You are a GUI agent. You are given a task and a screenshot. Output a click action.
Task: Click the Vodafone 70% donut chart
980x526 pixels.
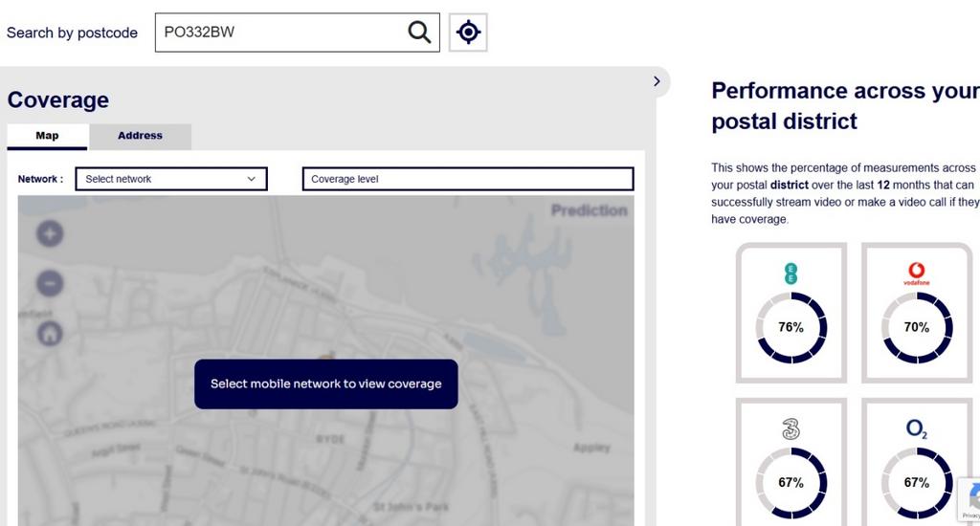[x=916, y=327]
